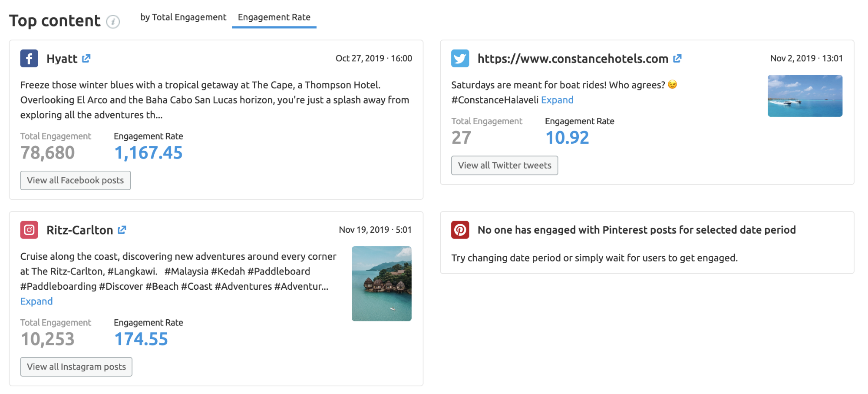Image resolution: width=868 pixels, height=394 pixels.
Task: Switch to by Total Engagement tab
Action: 183,17
